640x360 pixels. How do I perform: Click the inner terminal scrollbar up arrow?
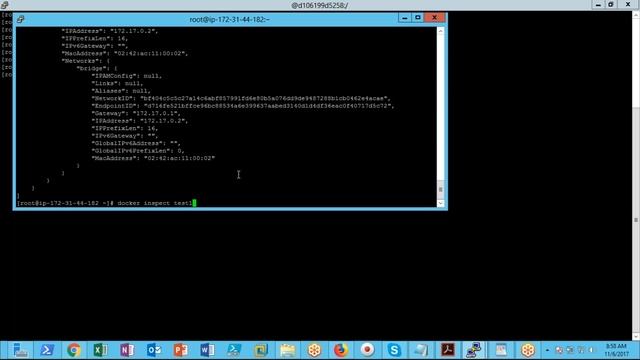[440, 31]
